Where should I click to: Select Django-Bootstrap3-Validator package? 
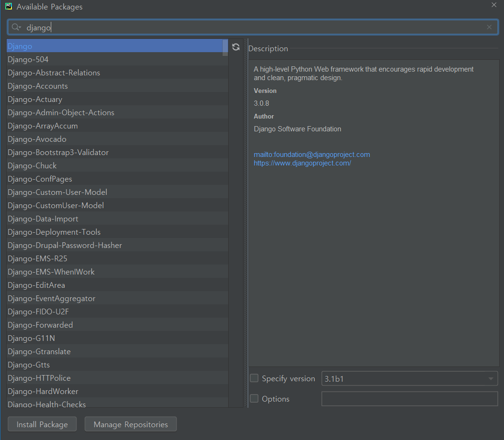coord(117,152)
